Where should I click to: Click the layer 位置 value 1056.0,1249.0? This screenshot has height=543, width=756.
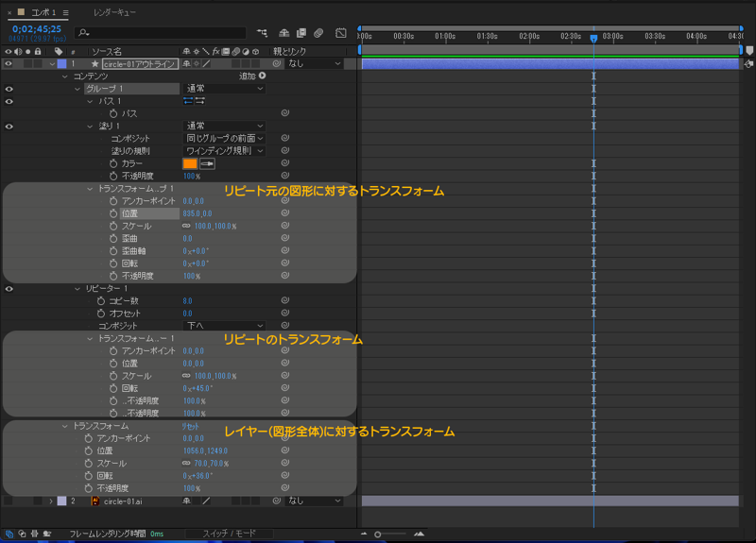tap(205, 450)
